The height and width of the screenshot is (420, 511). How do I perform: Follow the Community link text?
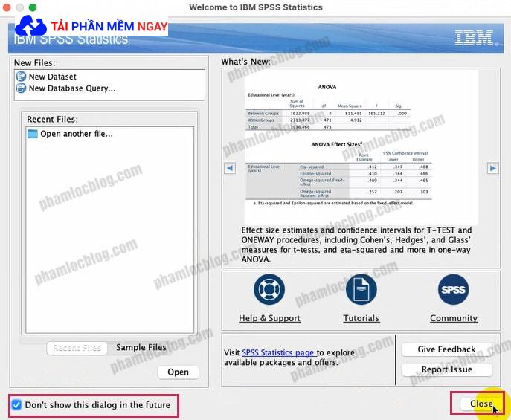[x=454, y=318]
